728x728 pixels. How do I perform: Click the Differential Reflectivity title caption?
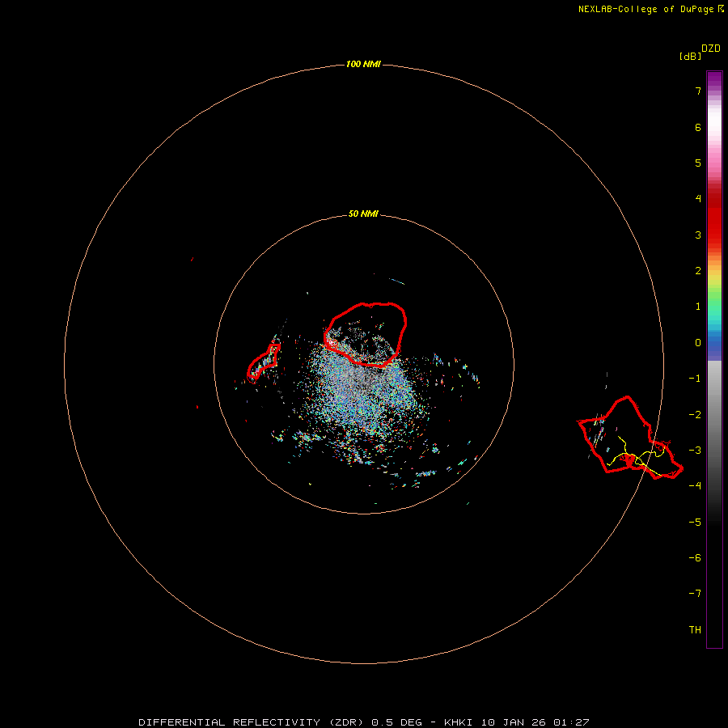click(x=363, y=722)
